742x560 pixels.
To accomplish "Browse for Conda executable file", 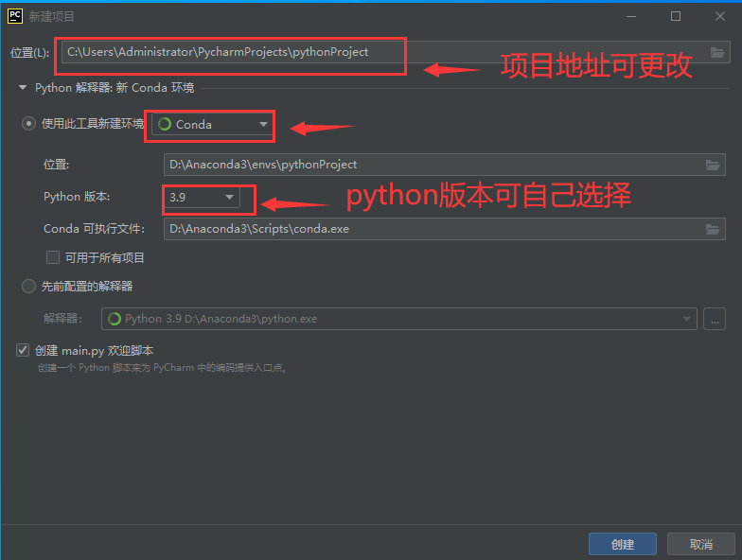I will click(713, 229).
